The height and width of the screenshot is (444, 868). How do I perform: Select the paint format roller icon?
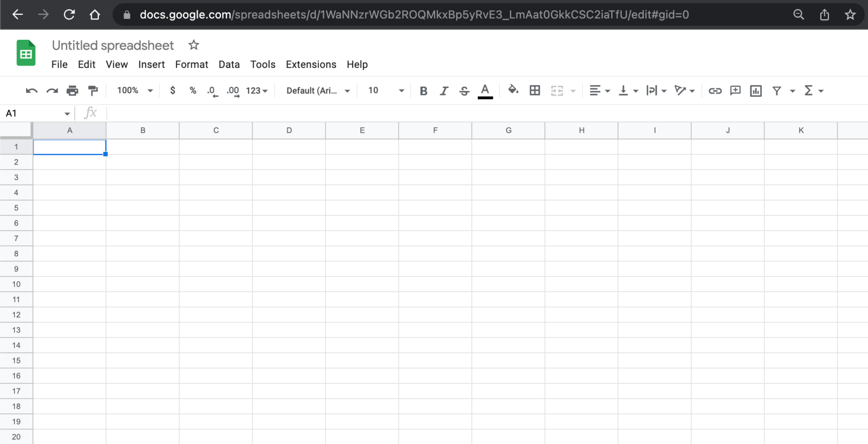(x=93, y=91)
